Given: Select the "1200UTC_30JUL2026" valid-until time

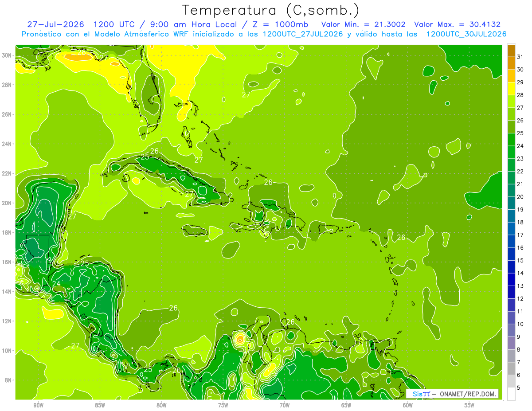Looking at the screenshot, I should (x=466, y=34).
